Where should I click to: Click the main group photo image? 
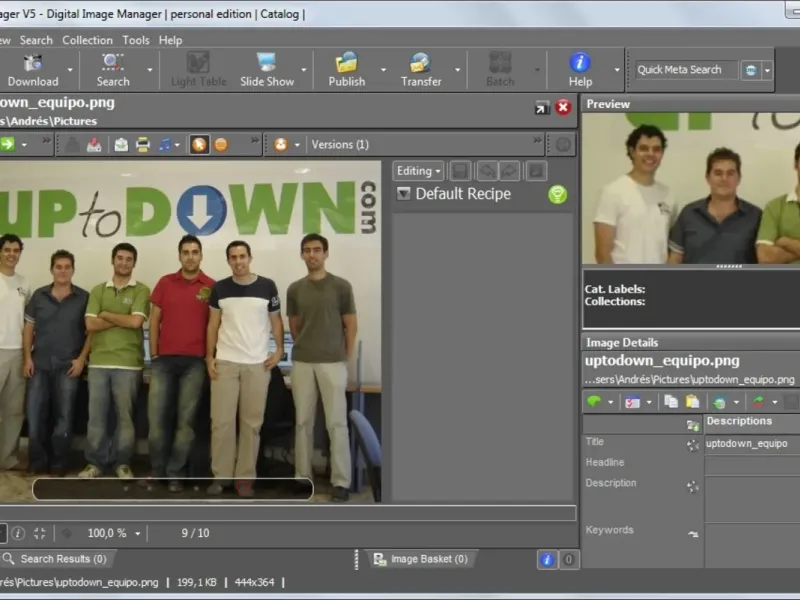tap(190, 332)
